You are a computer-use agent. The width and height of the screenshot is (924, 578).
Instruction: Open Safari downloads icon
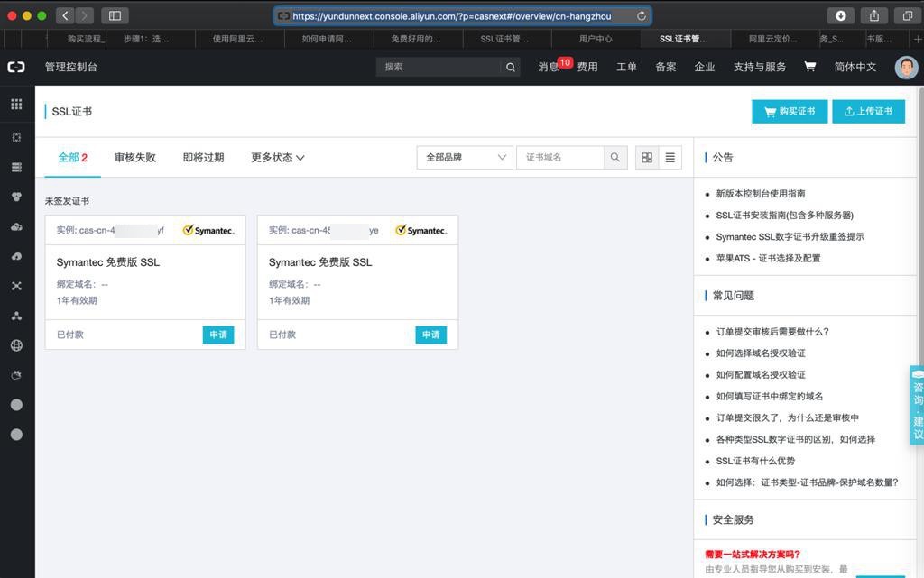pos(841,16)
